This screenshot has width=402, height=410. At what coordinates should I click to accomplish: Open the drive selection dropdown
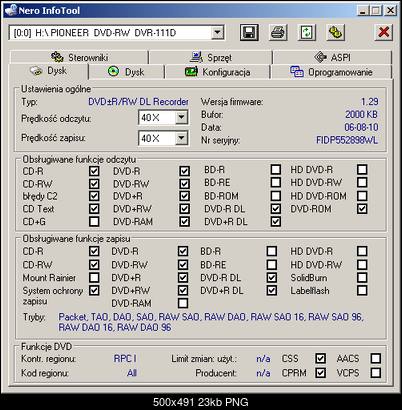point(217,33)
